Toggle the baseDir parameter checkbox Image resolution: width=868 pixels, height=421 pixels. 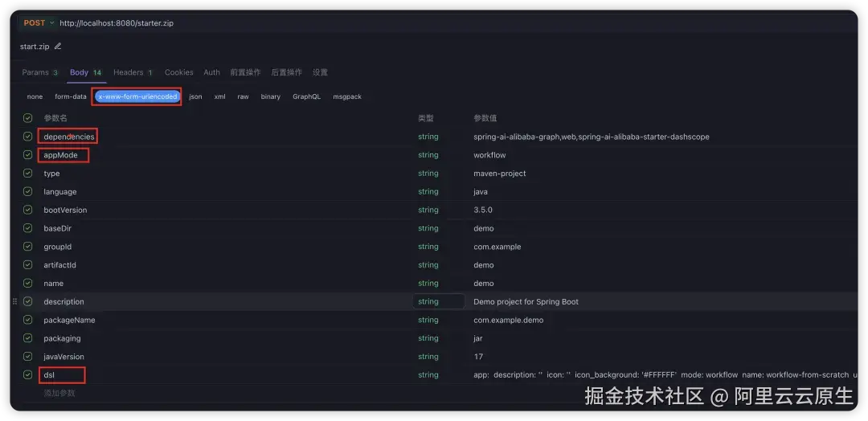pyautogui.click(x=27, y=228)
